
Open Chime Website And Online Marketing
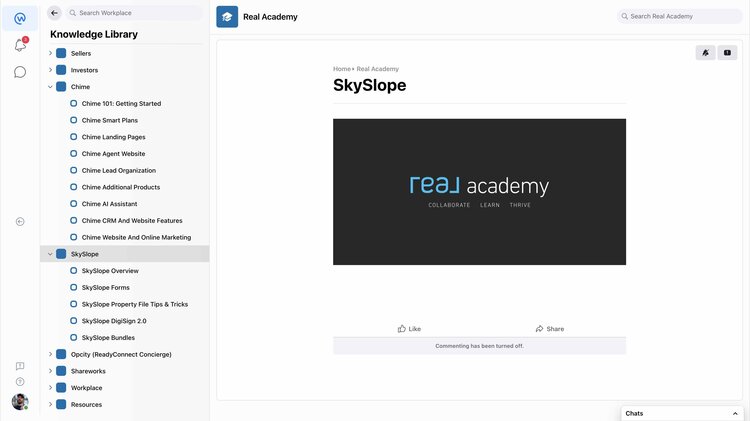(x=136, y=237)
